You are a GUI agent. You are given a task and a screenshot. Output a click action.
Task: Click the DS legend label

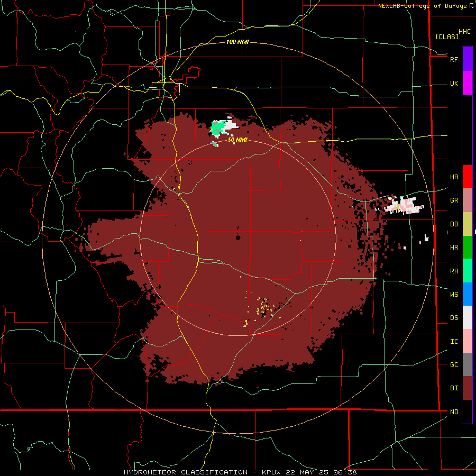point(454,318)
